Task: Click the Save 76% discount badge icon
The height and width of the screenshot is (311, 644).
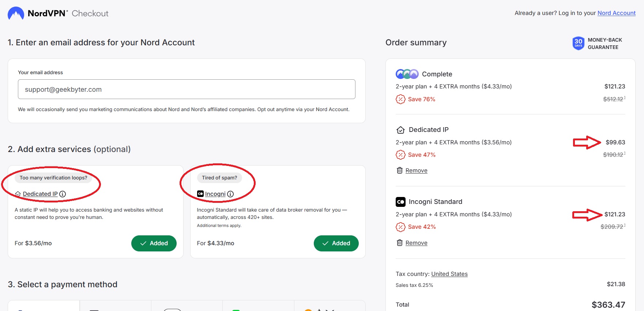Action: click(x=400, y=99)
